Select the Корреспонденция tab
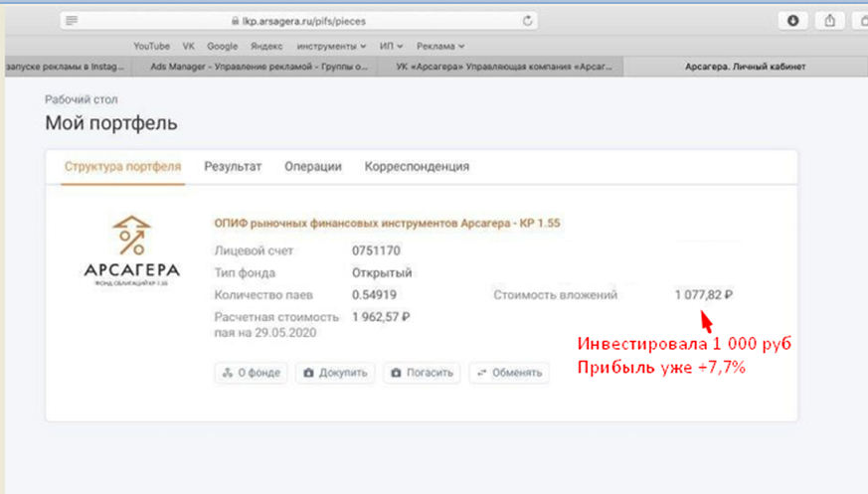 pos(417,167)
